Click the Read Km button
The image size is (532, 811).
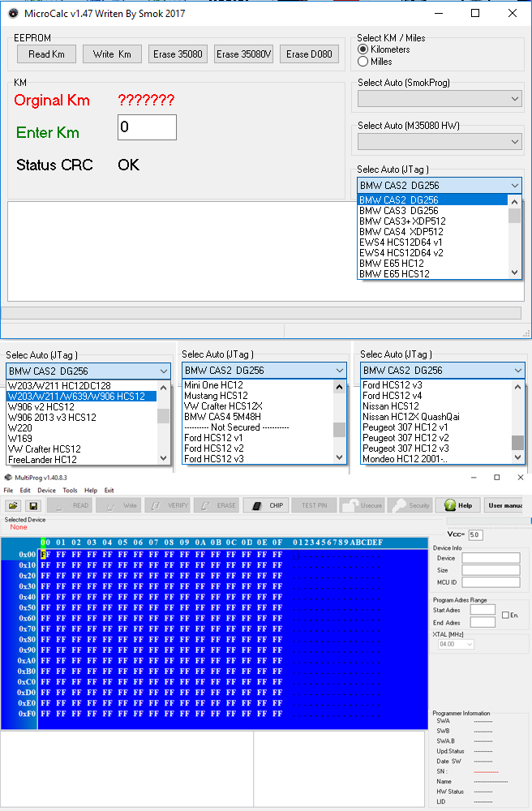pyautogui.click(x=46, y=54)
